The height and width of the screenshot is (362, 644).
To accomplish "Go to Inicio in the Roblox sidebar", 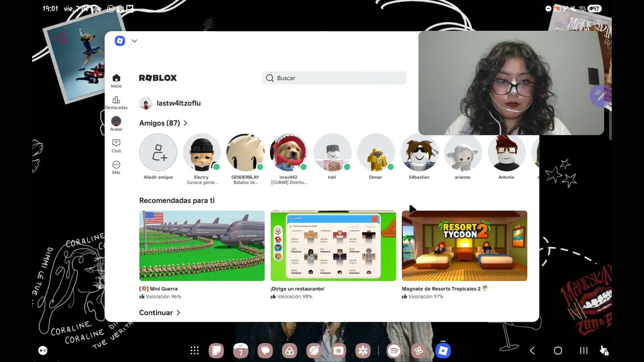I will (x=116, y=81).
